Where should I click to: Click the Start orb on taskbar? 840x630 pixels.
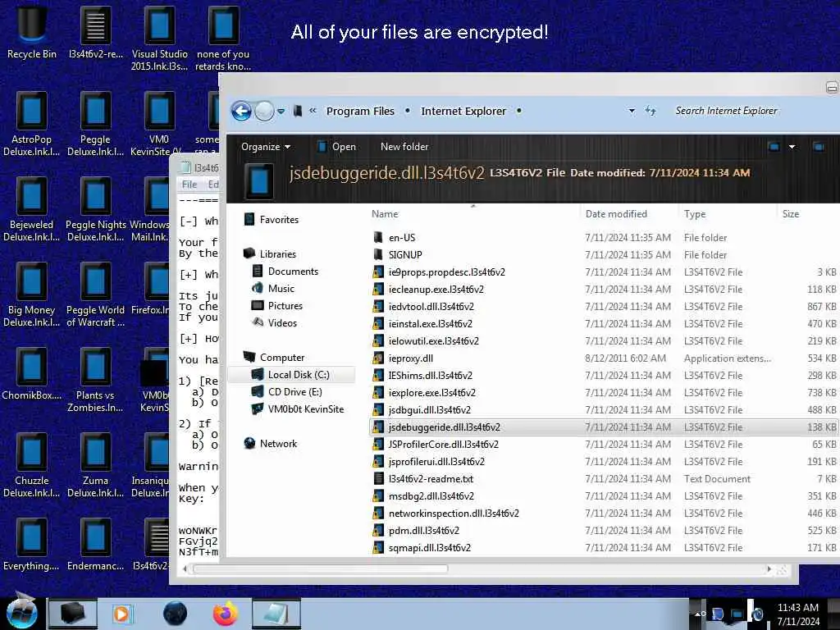[x=22, y=614]
